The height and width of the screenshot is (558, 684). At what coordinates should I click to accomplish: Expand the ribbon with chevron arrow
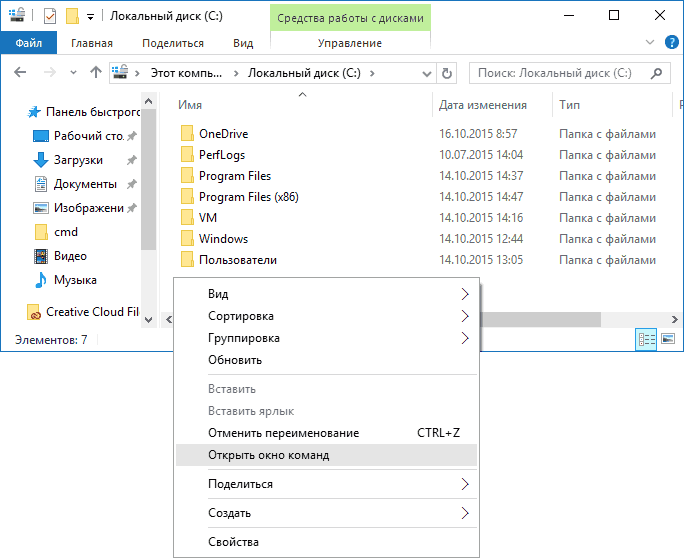[650, 42]
